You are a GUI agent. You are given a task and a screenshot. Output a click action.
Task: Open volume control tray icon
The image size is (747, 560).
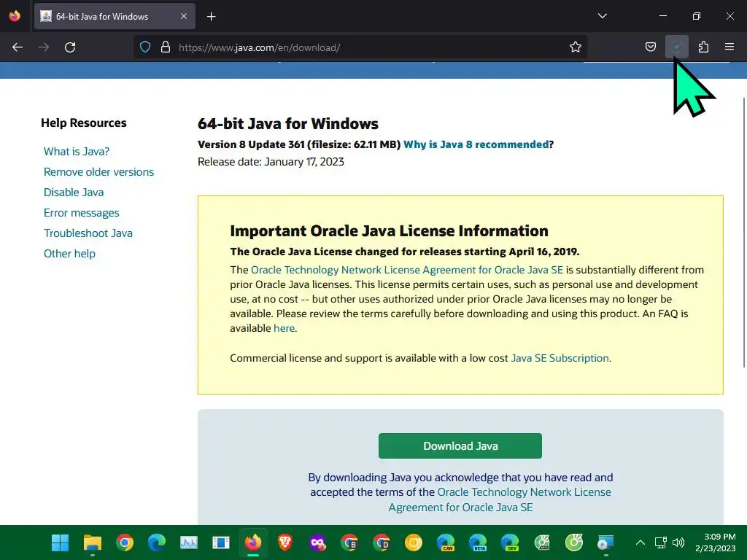(x=678, y=542)
